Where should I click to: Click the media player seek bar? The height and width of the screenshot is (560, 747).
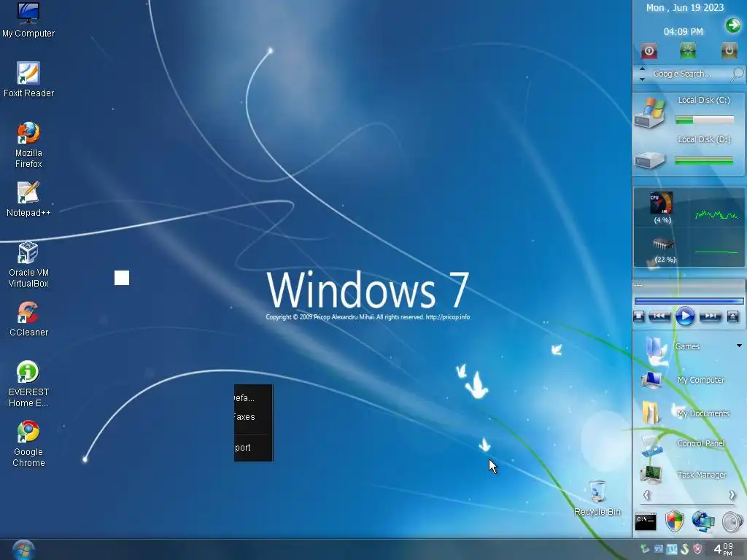689,301
